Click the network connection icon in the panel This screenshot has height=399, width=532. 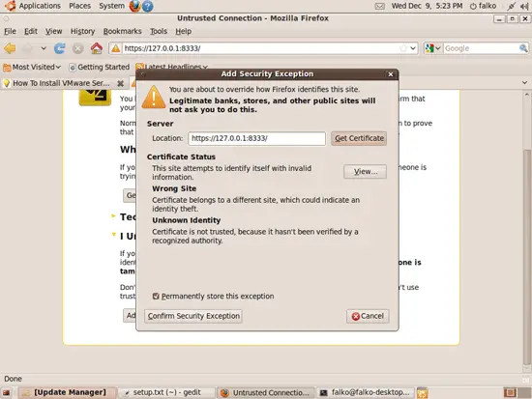[511, 6]
